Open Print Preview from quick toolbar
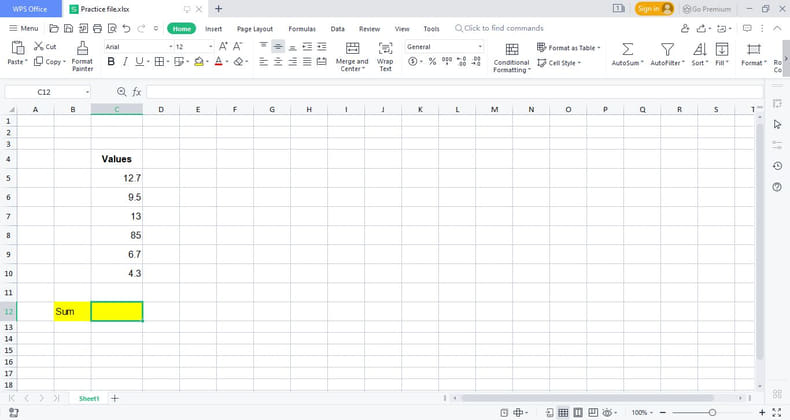 click(x=112, y=29)
